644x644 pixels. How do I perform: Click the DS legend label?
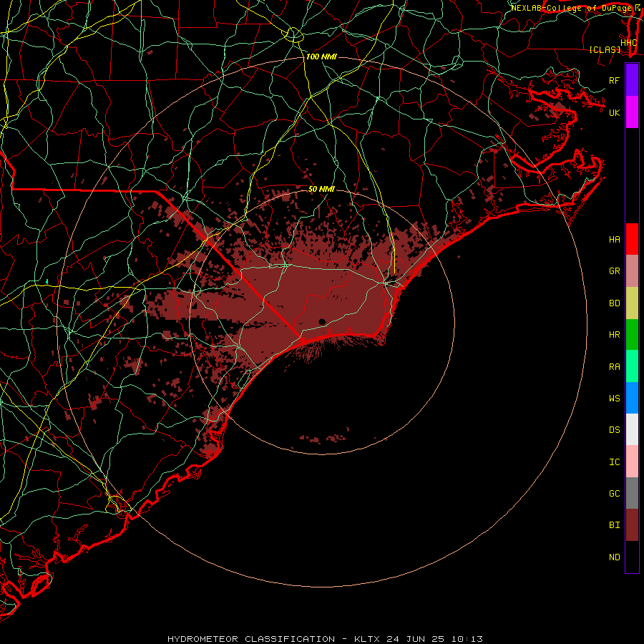614,430
